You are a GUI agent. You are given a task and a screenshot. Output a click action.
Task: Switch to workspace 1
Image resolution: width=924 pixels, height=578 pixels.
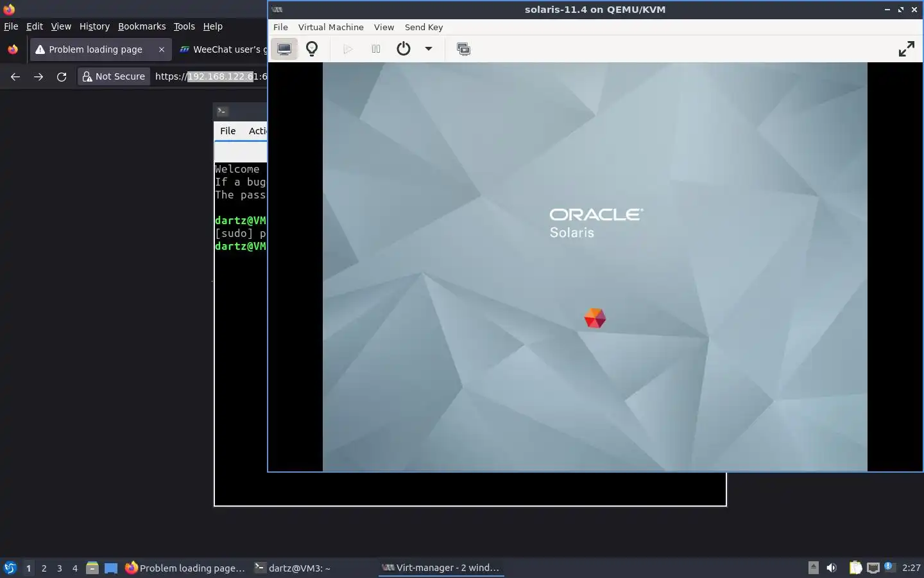pyautogui.click(x=28, y=568)
